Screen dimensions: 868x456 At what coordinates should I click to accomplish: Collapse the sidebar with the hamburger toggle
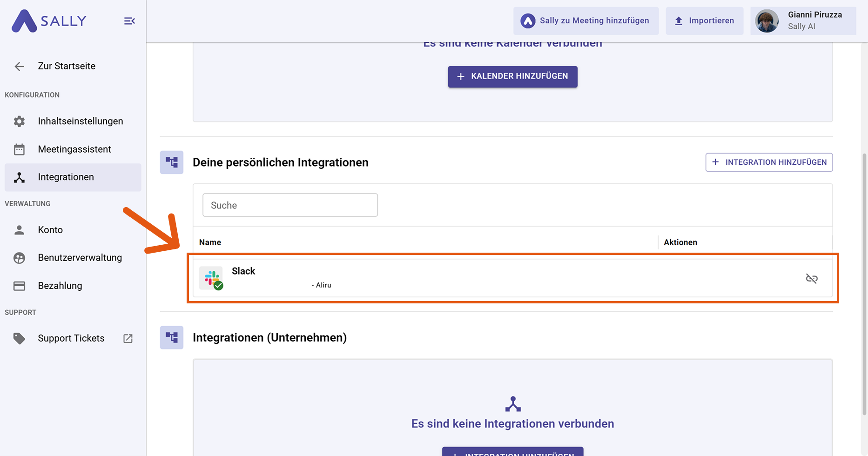[x=129, y=20]
